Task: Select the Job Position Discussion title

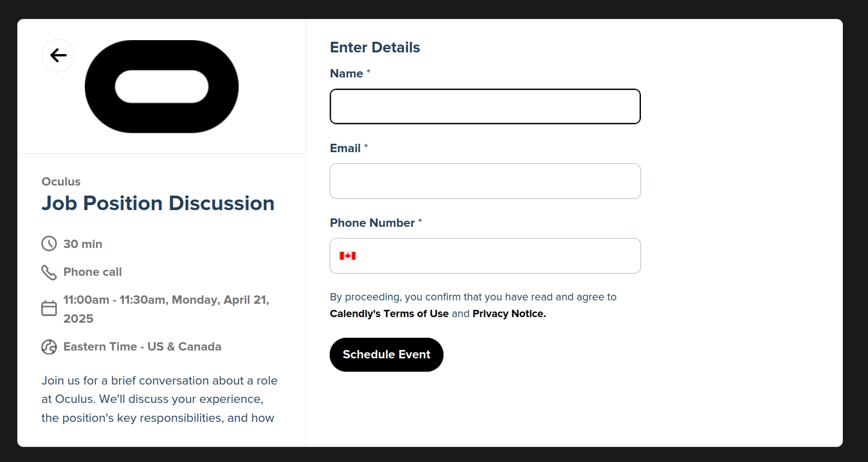Action: 158,203
